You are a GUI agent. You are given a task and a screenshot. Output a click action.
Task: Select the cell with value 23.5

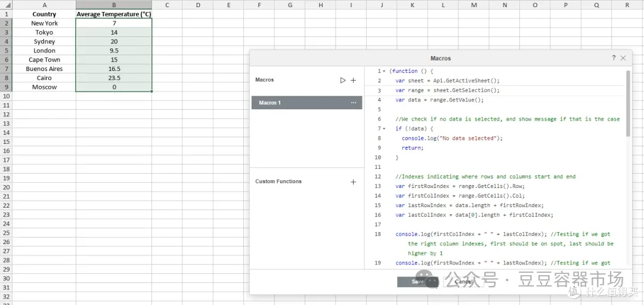(114, 78)
